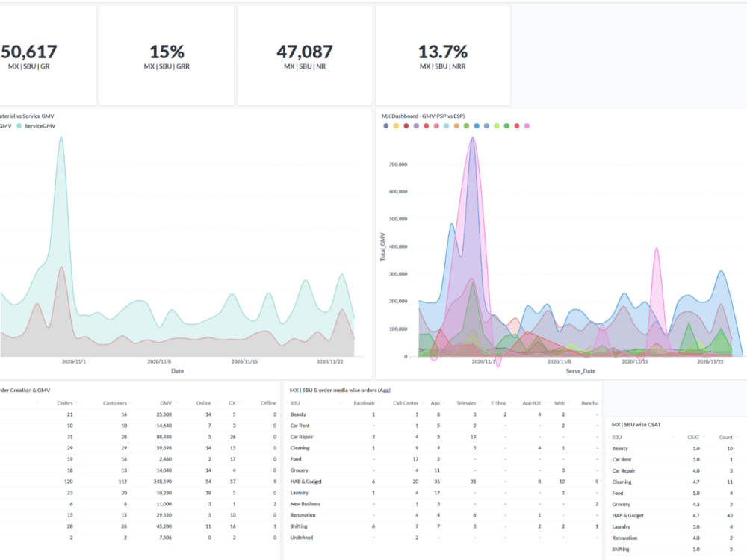Click the teal legend dot in GMV(PSP vs ESP)
The height and width of the screenshot is (560, 747).
[446, 125]
